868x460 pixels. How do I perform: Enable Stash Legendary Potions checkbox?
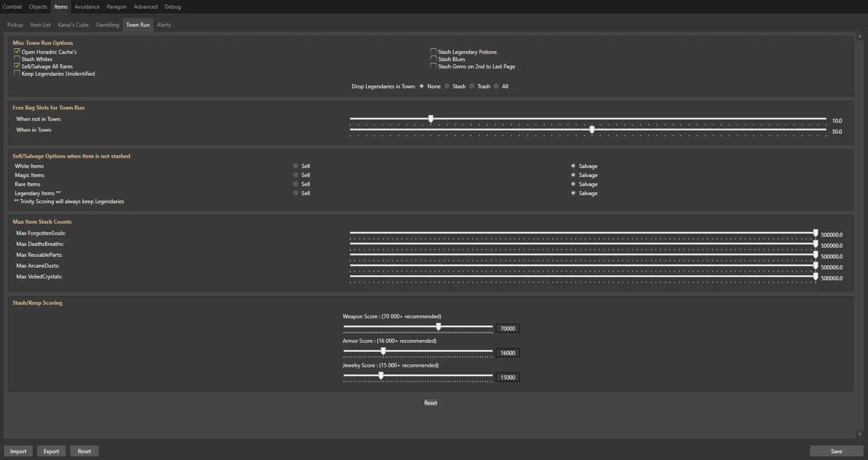point(433,52)
